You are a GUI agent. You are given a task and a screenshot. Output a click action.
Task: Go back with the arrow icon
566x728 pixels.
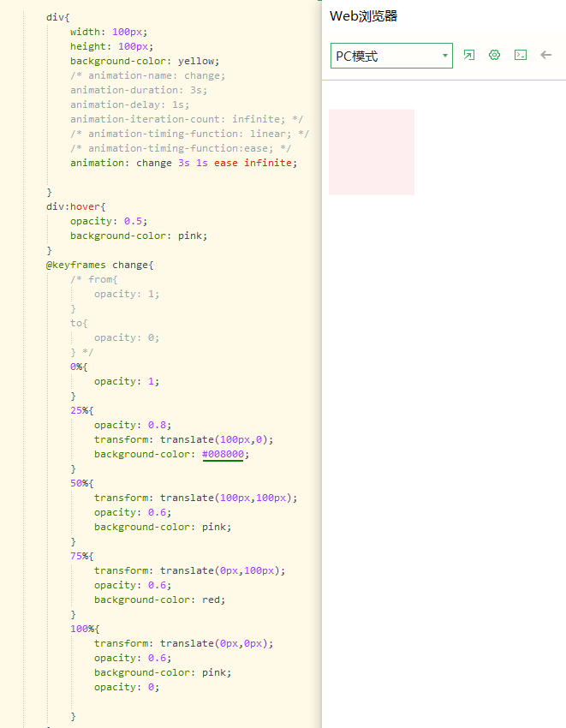pos(546,56)
